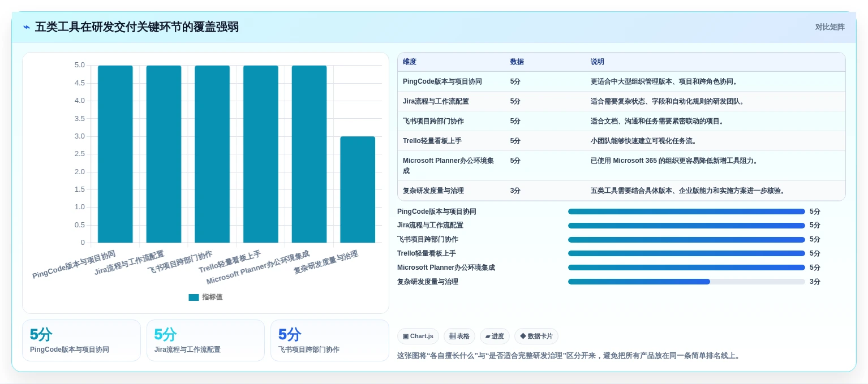
Task: Select the 数据卡片 tag chip
Action: (536, 336)
